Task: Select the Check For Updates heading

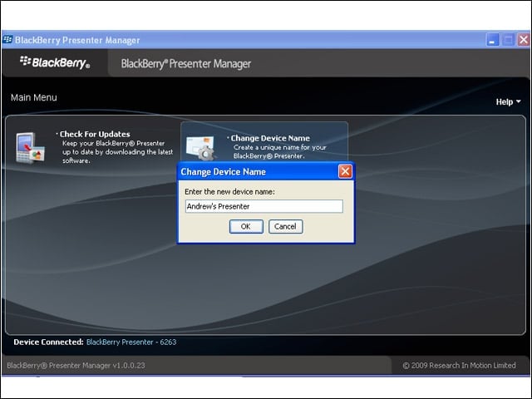Action: coord(95,134)
